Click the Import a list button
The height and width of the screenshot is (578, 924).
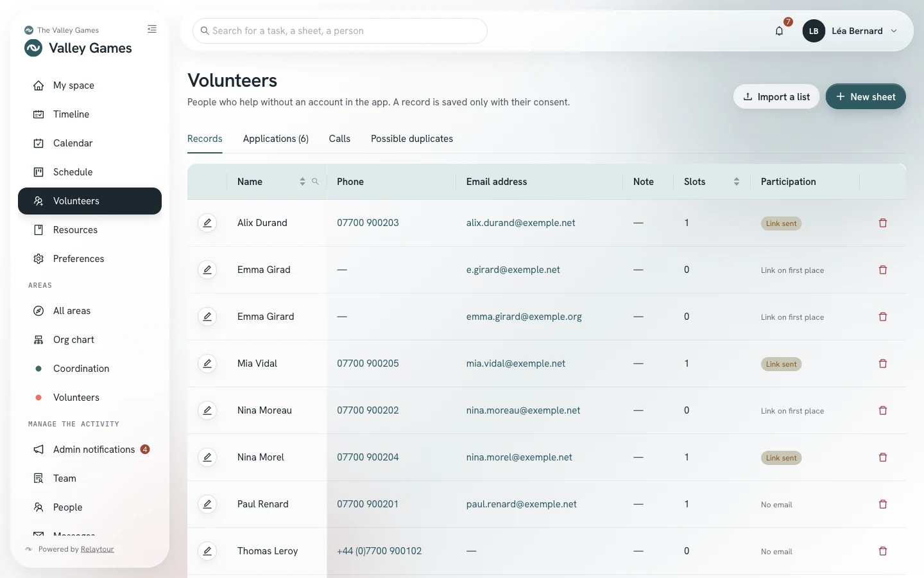776,97
